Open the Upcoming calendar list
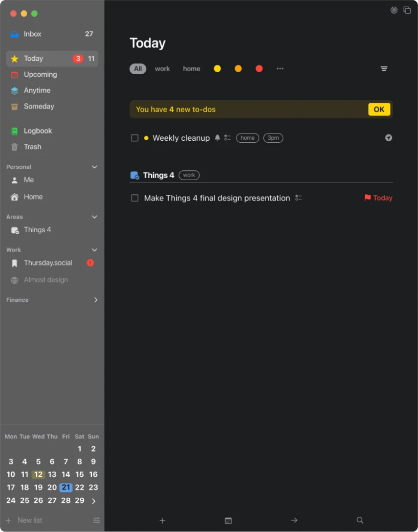The height and width of the screenshot is (532, 418). click(x=52, y=74)
